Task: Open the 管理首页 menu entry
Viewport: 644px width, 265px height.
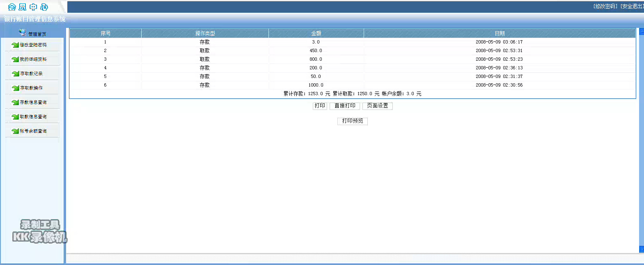Action: pyautogui.click(x=37, y=34)
